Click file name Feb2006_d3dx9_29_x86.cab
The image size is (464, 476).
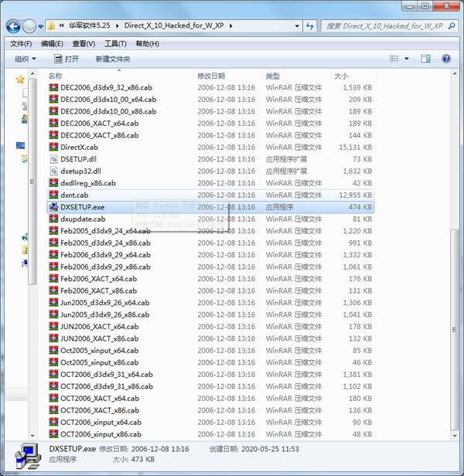tap(105, 267)
